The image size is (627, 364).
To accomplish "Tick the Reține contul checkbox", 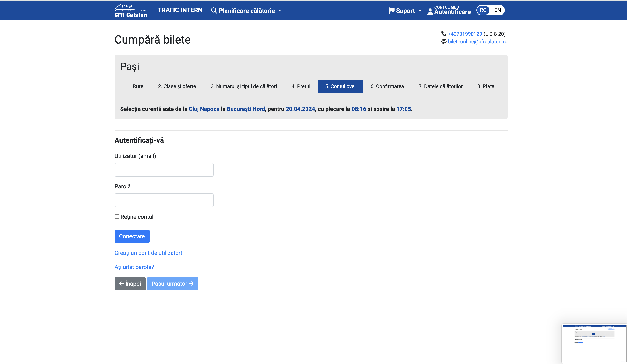I will [x=117, y=216].
